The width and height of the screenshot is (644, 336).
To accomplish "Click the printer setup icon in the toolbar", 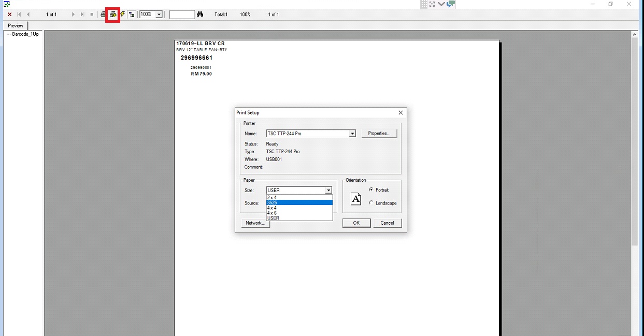I will 112,14.
